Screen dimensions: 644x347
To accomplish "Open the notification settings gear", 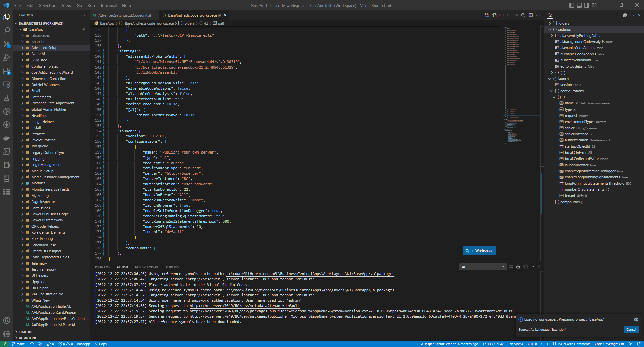I will click(636, 319).
